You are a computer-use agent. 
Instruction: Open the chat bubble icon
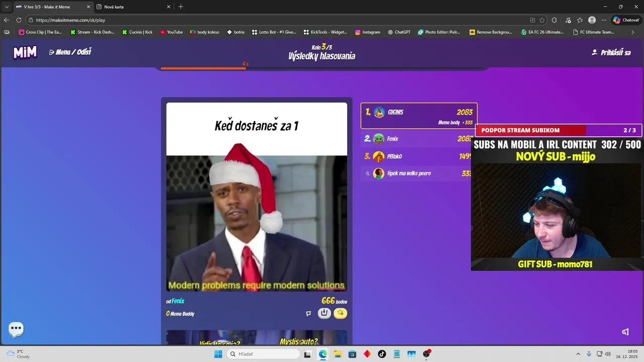(16, 329)
